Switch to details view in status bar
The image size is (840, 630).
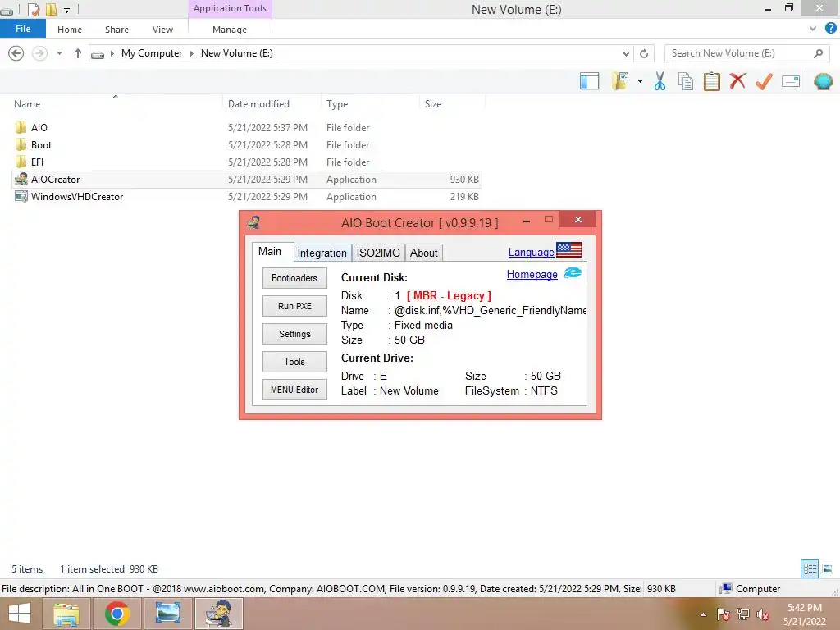point(810,568)
